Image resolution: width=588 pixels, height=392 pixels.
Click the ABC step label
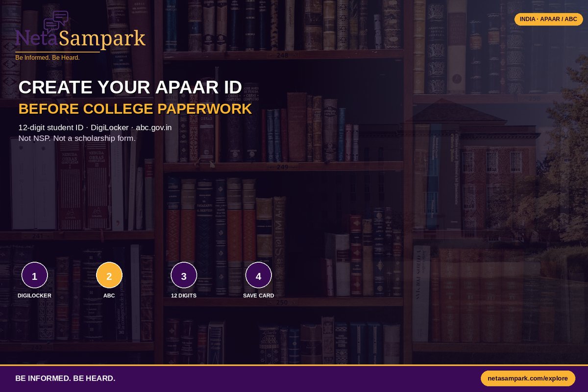[x=109, y=295]
